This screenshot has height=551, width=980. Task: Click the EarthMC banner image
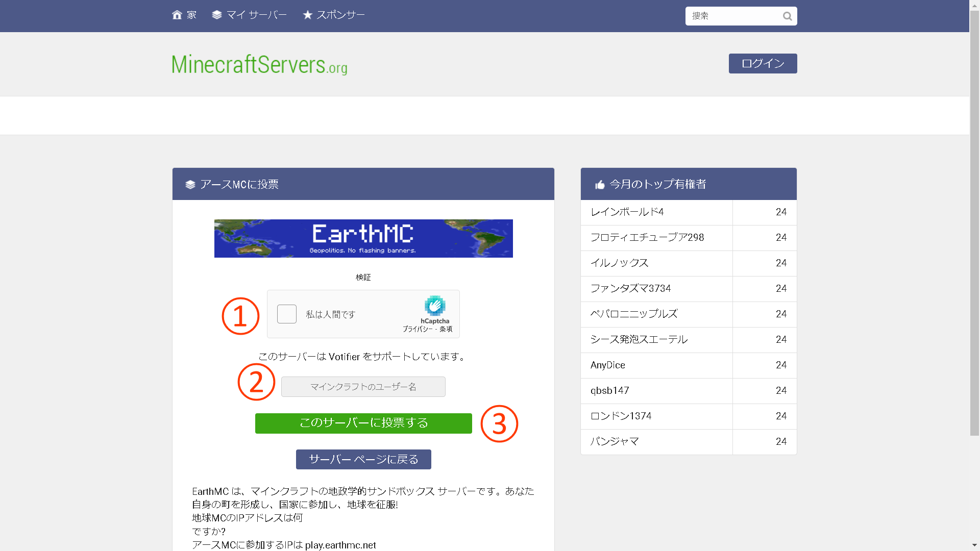click(363, 238)
